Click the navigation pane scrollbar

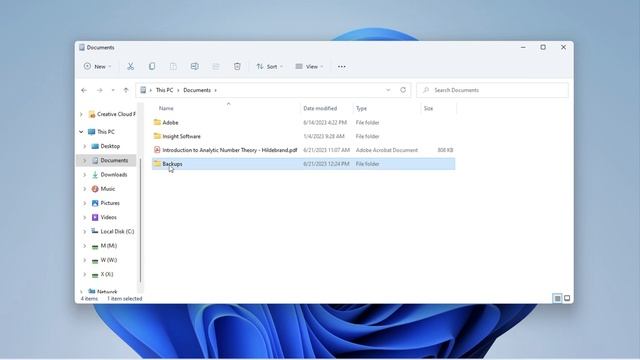click(140, 220)
